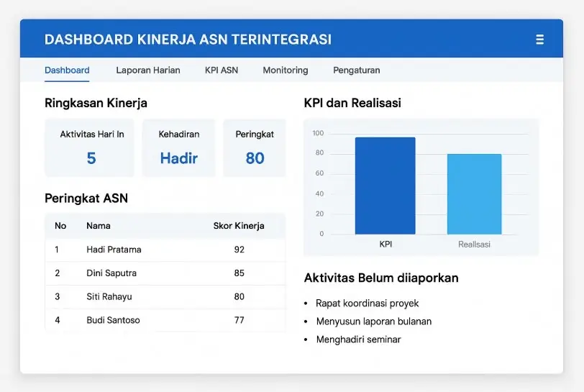Select the Dashboard tab
This screenshot has height=392, width=584.
click(67, 70)
